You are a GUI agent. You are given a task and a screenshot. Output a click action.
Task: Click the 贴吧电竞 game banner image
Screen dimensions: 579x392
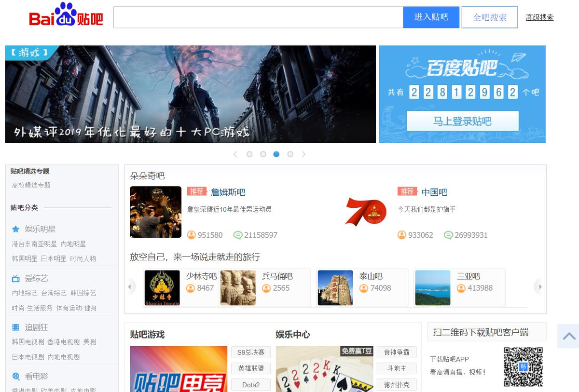click(x=179, y=369)
